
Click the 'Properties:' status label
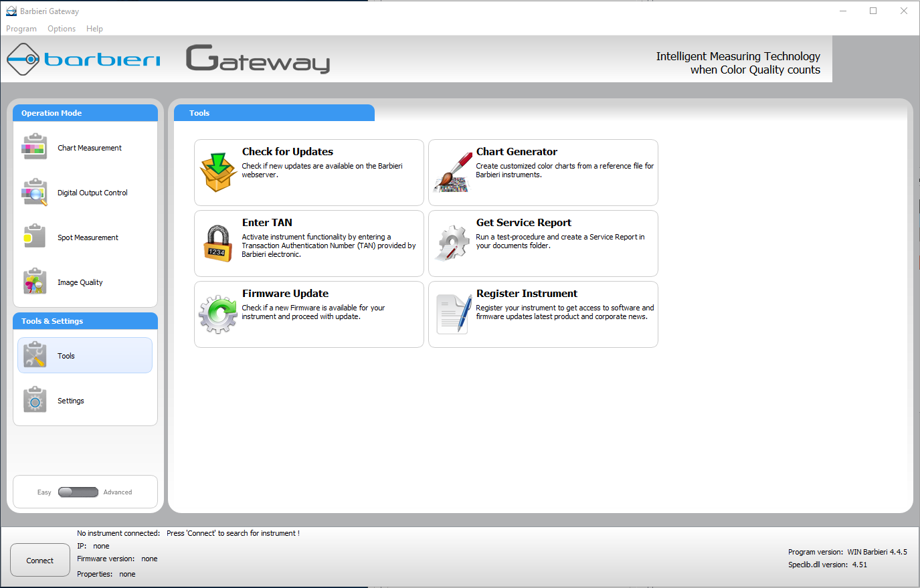pos(95,574)
